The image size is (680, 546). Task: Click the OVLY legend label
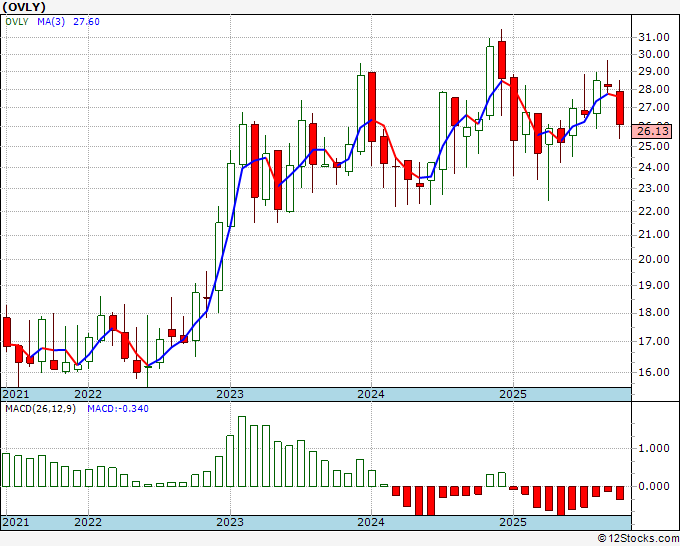(17, 22)
